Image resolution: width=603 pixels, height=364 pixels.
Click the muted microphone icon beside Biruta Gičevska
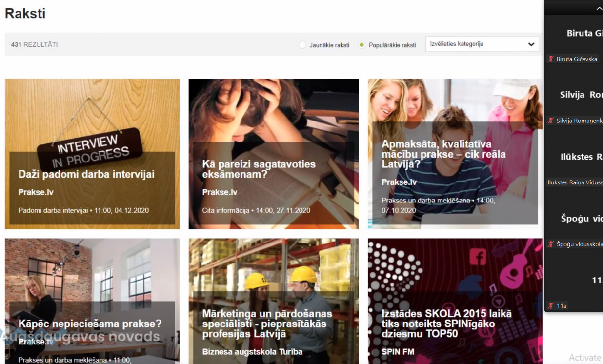tap(551, 59)
